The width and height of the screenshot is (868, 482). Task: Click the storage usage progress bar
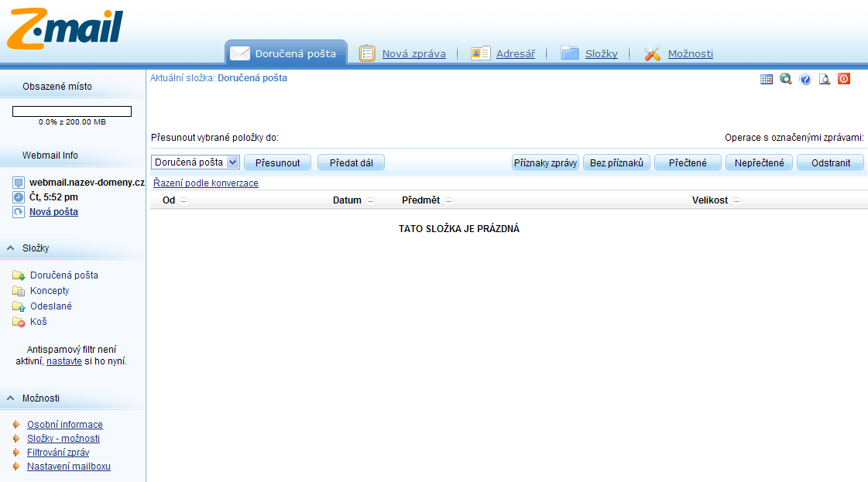(72, 111)
